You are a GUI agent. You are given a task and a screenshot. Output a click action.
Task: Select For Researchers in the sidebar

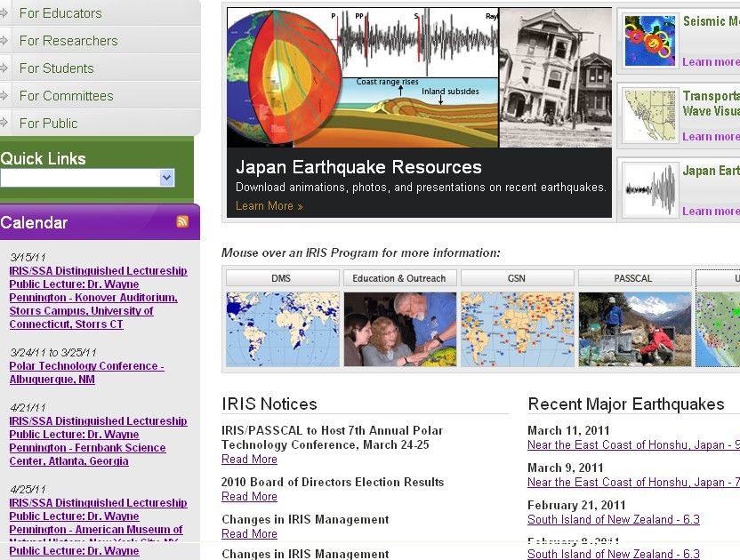(68, 41)
